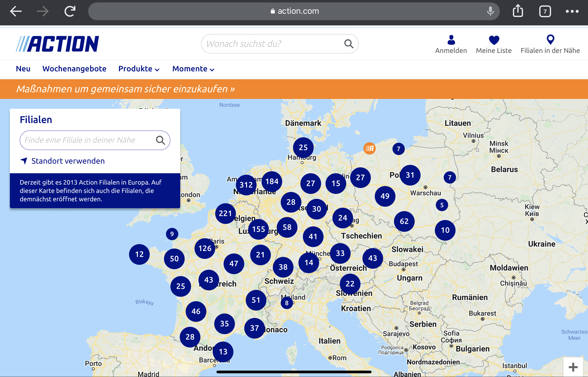Screen dimensions: 588x377
Task: Go back with the browser back arrow
Action: coord(16,11)
